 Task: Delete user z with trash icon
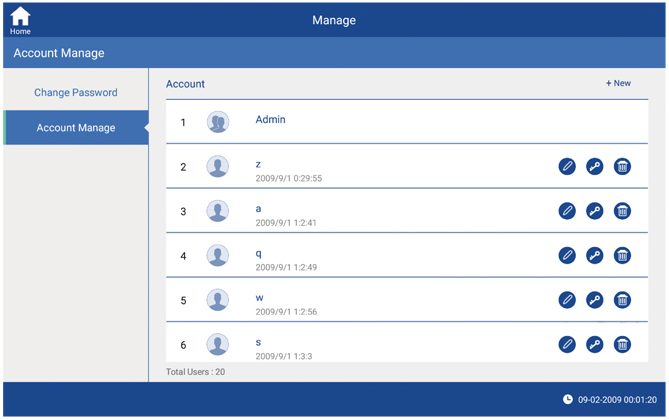point(622,166)
